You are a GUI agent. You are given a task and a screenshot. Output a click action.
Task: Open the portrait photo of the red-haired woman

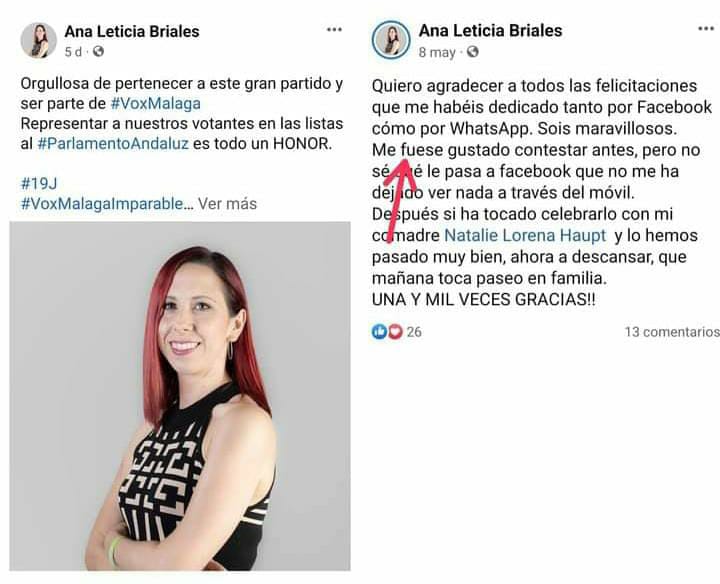click(180, 396)
